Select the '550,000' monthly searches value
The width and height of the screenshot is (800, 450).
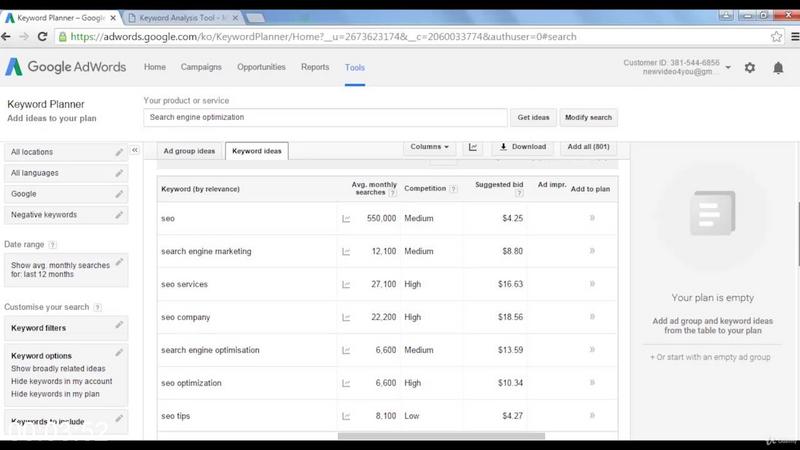click(381, 218)
